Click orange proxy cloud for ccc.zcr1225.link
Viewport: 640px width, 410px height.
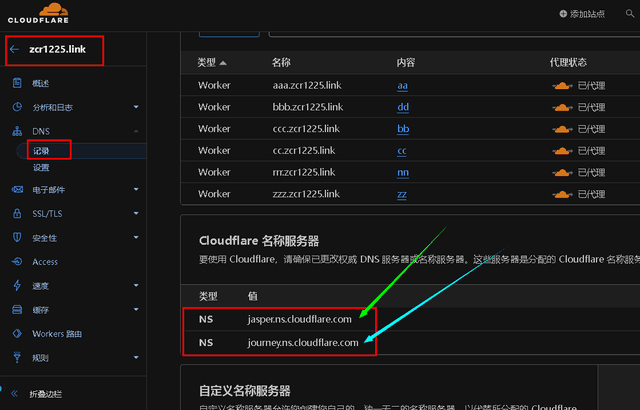[x=561, y=129]
